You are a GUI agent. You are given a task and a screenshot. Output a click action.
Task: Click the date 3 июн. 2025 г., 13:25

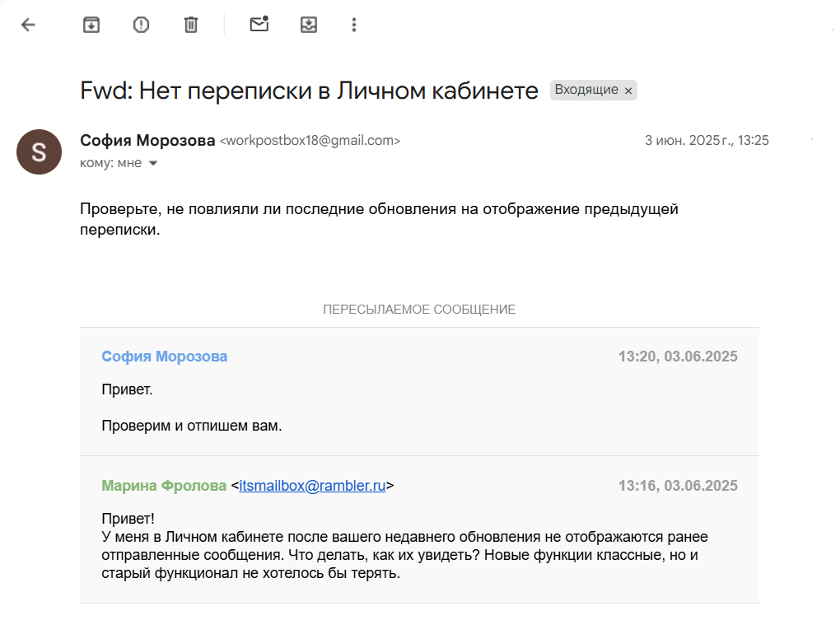706,140
